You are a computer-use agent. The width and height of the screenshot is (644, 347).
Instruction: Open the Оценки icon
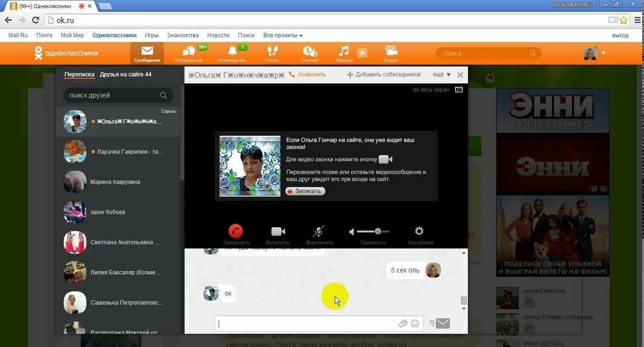[x=310, y=51]
